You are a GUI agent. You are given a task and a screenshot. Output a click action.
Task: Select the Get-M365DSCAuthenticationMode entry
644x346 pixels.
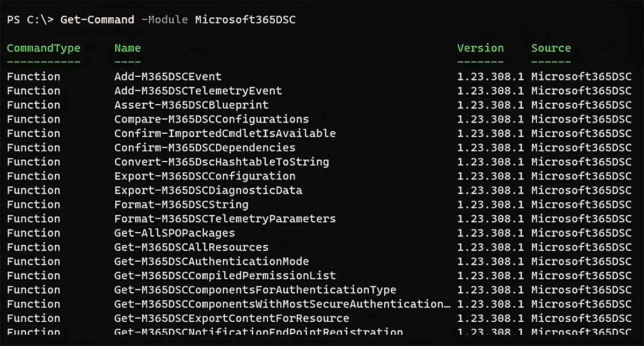[x=211, y=261]
